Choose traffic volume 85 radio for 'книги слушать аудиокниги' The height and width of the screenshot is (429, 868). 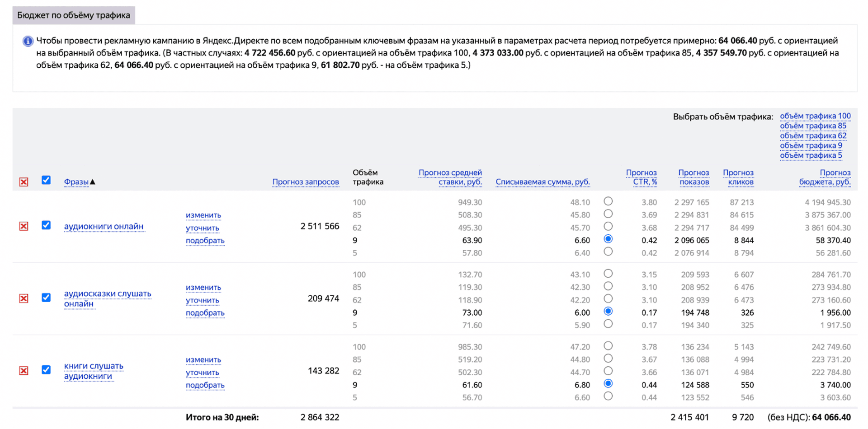coord(608,359)
